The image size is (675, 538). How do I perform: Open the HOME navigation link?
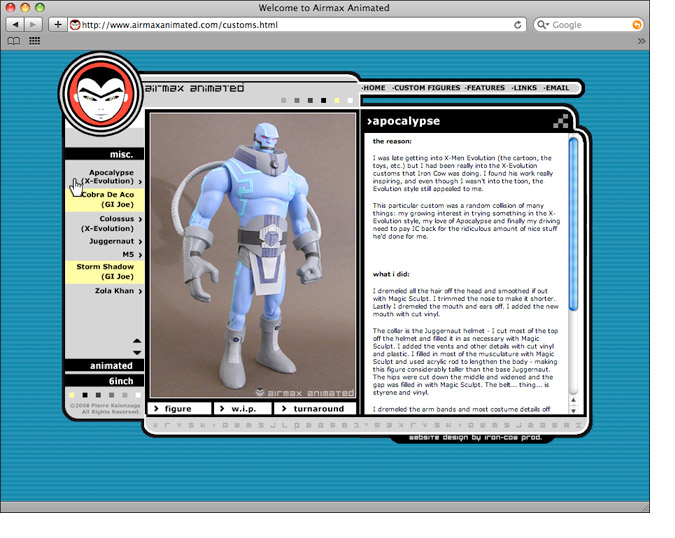[x=373, y=88]
